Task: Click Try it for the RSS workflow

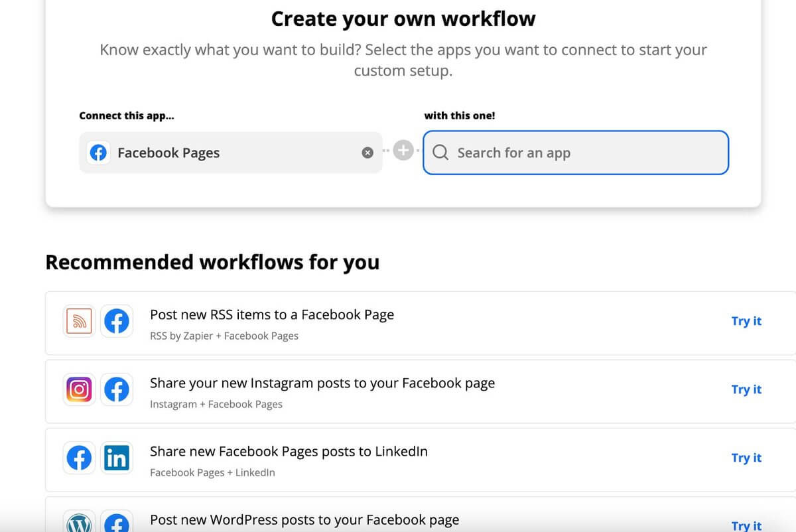Action: tap(746, 321)
